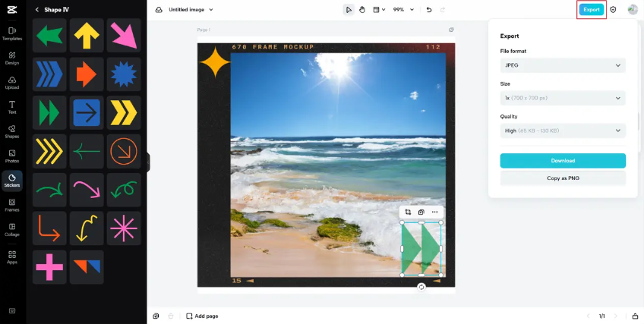Open the layout resize dropdown
Screen dimensions: 644x324
click(379, 10)
